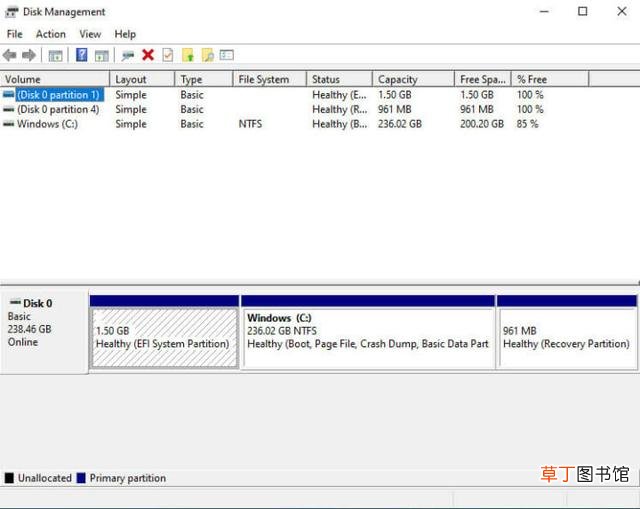Click the 200.20 GB free space cell

point(482,124)
